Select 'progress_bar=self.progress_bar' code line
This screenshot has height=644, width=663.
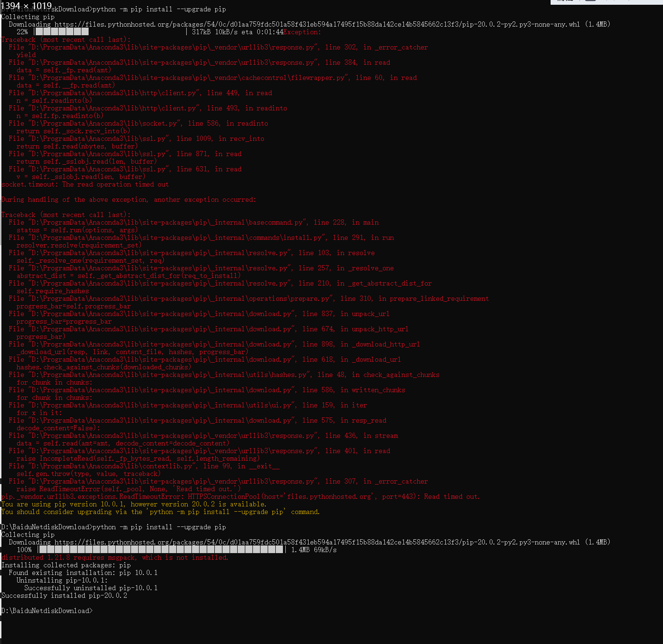73,306
